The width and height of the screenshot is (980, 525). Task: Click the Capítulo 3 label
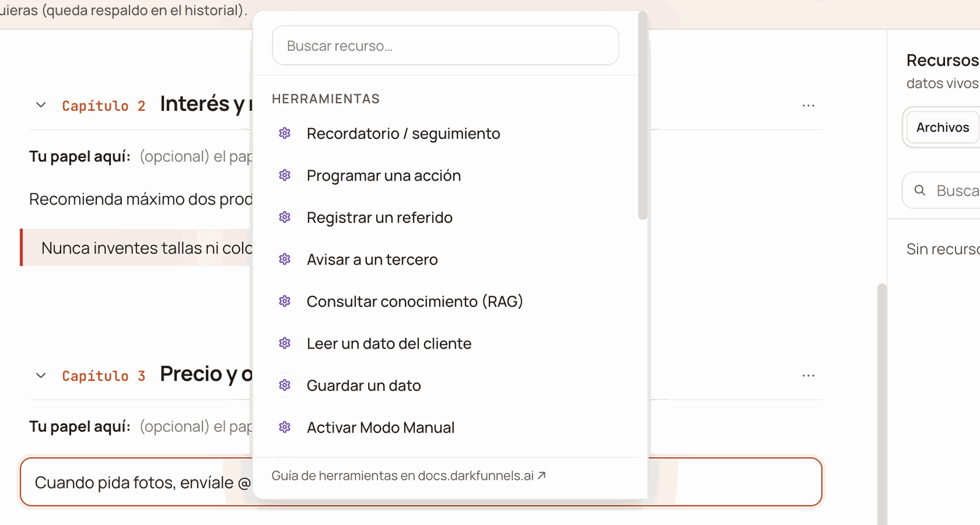(104, 376)
